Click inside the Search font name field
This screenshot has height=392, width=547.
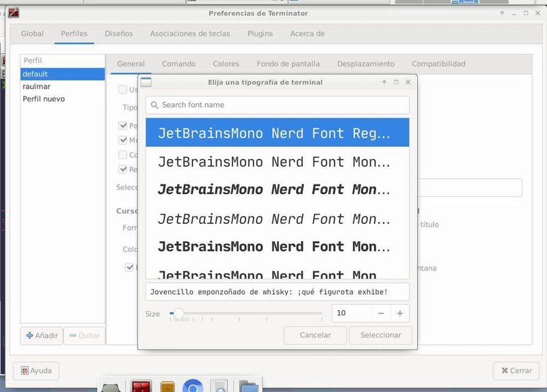(278, 105)
